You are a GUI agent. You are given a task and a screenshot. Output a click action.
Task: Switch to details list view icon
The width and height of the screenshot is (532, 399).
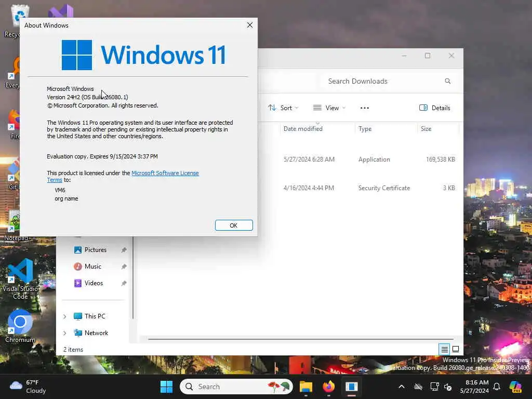coord(445,349)
